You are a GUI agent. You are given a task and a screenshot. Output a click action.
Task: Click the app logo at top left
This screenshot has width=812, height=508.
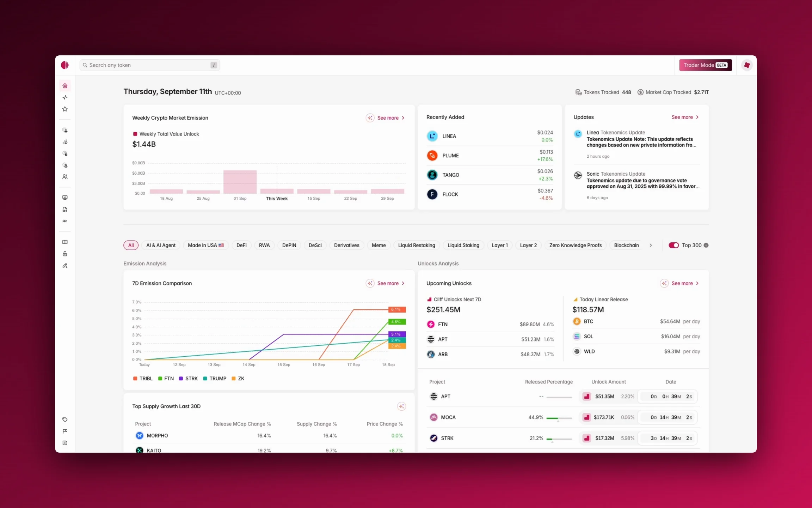[65, 65]
